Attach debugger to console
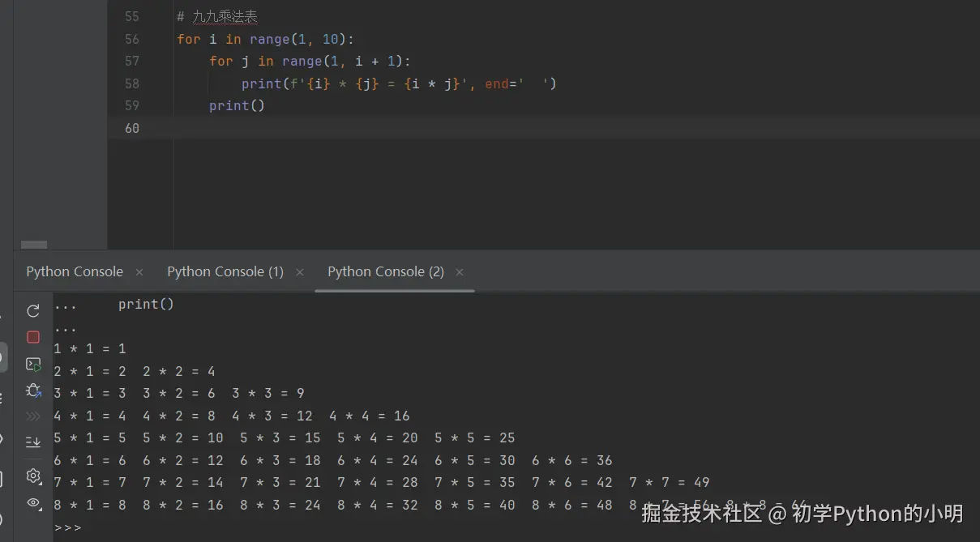The width and height of the screenshot is (980, 542). (33, 390)
